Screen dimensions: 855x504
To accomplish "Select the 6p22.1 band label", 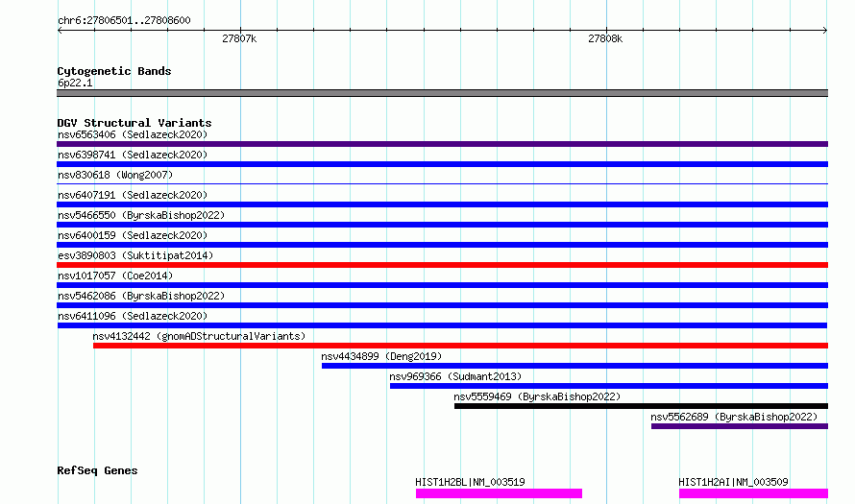I will pos(75,83).
